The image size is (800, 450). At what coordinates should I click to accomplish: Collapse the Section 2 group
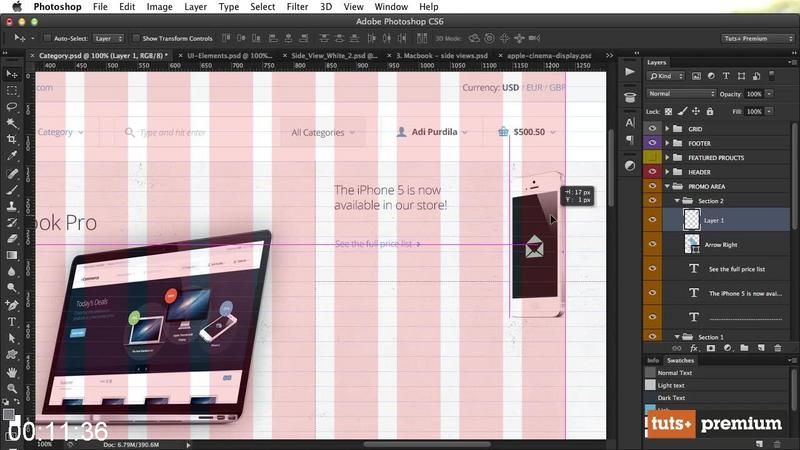coord(677,201)
